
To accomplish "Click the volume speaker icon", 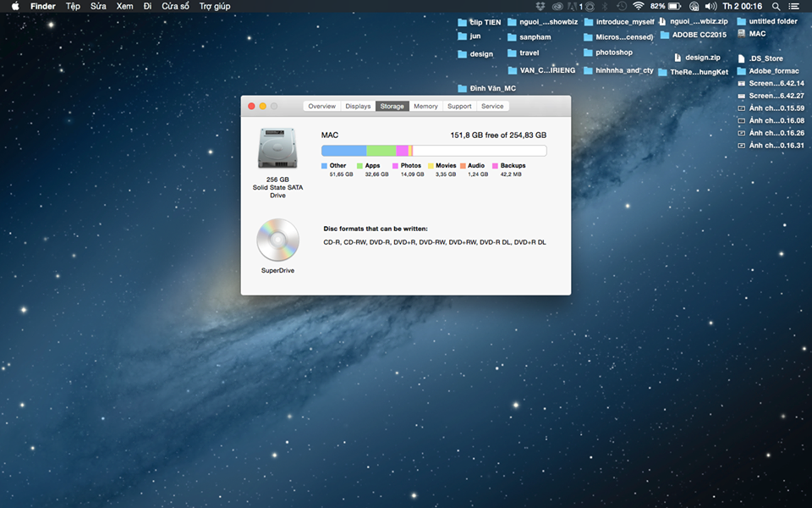I will (710, 6).
